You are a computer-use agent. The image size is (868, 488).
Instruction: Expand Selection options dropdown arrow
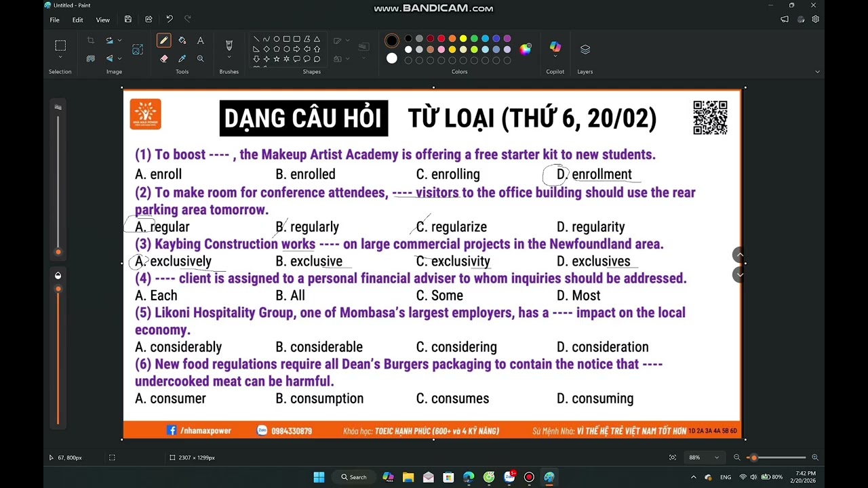pos(60,58)
